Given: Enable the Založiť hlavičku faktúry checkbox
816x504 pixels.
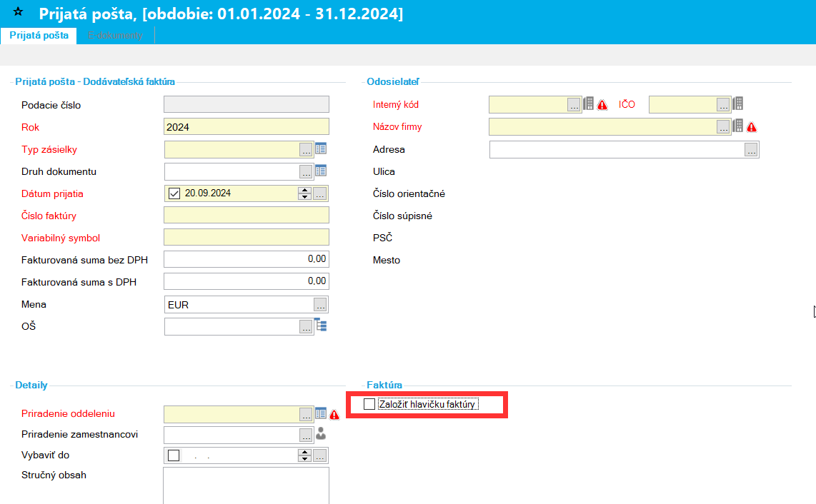Looking at the screenshot, I should (369, 404).
